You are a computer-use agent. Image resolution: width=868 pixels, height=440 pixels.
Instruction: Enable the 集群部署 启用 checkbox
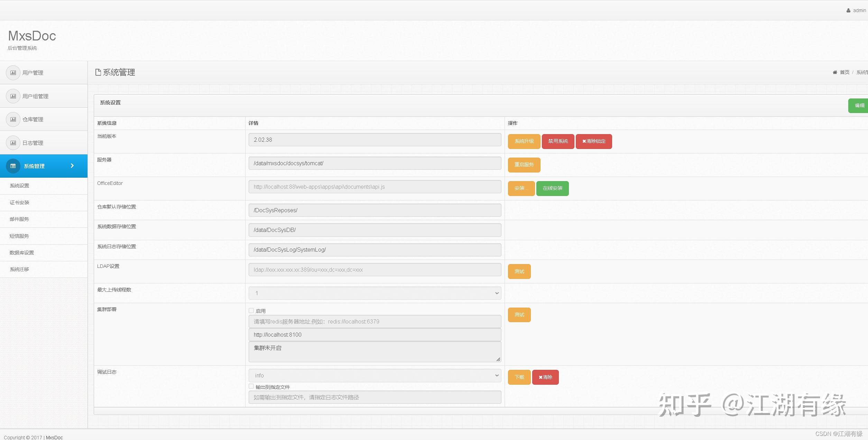(x=251, y=311)
